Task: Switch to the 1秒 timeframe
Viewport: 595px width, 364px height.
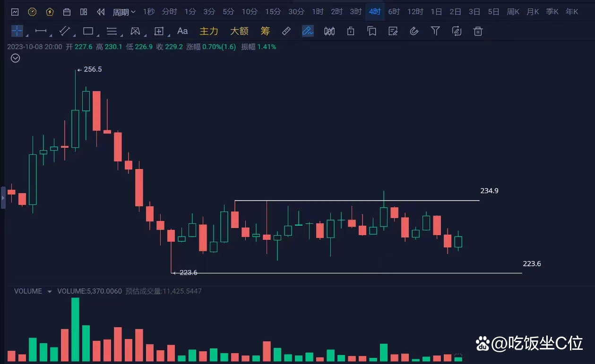Action: [149, 12]
